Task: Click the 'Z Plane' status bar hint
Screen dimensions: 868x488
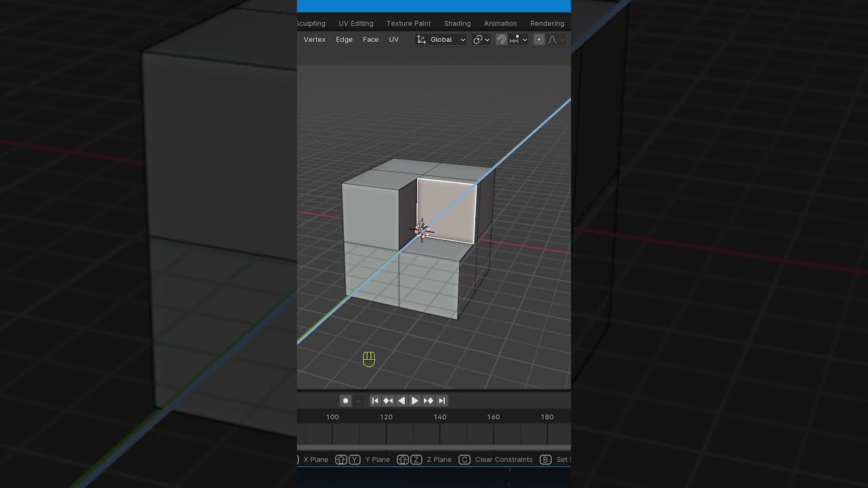Action: coord(439,460)
